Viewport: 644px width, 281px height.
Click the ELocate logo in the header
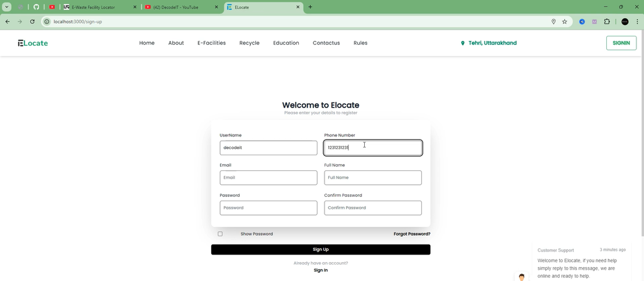tap(33, 43)
